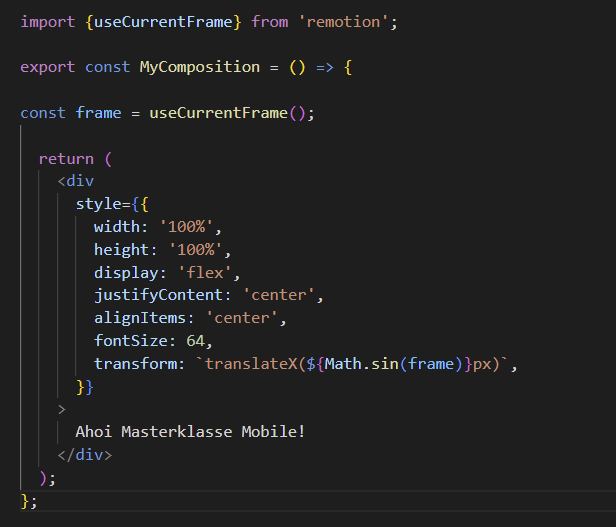Click the 'remotion' module string
The width and height of the screenshot is (616, 527).
343,22
